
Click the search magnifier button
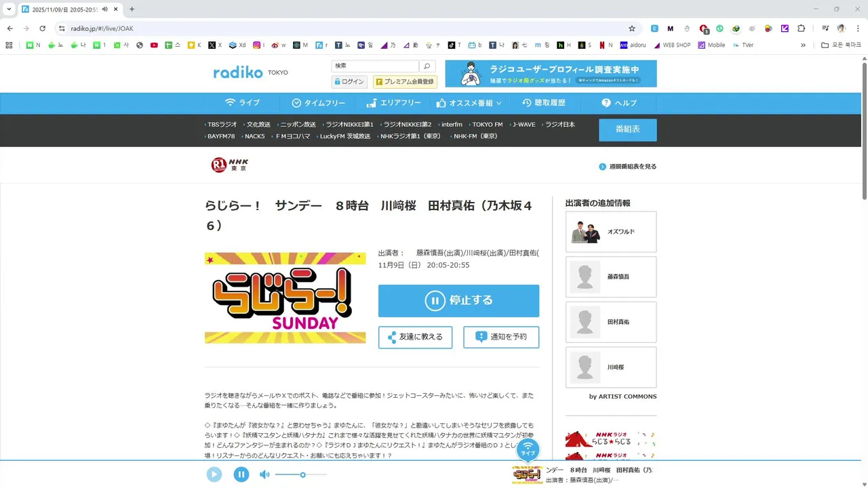[427, 66]
